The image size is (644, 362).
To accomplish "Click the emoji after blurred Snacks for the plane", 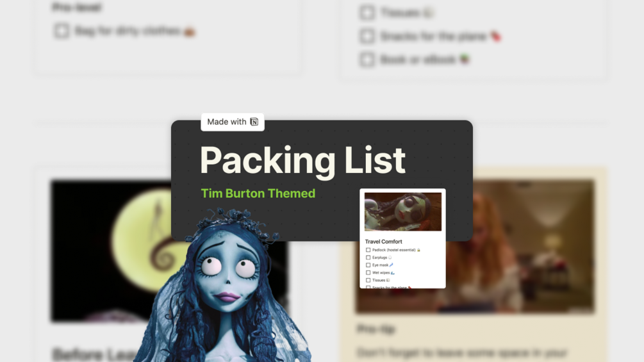I will 496,37.
